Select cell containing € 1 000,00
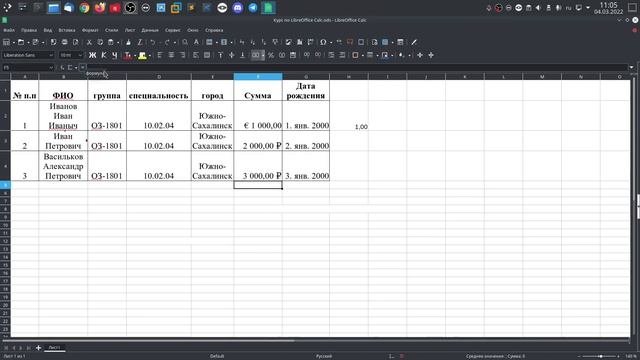The image size is (640, 360). coord(258,116)
